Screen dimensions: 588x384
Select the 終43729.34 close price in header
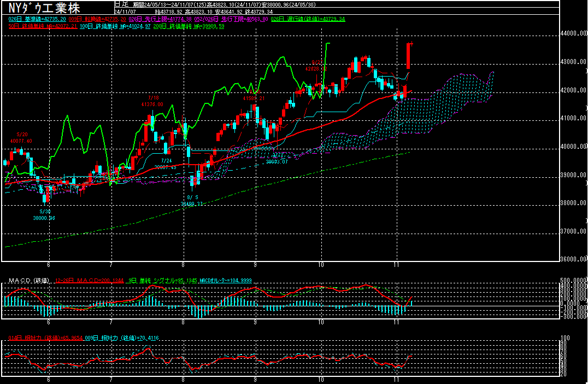pos(258,12)
